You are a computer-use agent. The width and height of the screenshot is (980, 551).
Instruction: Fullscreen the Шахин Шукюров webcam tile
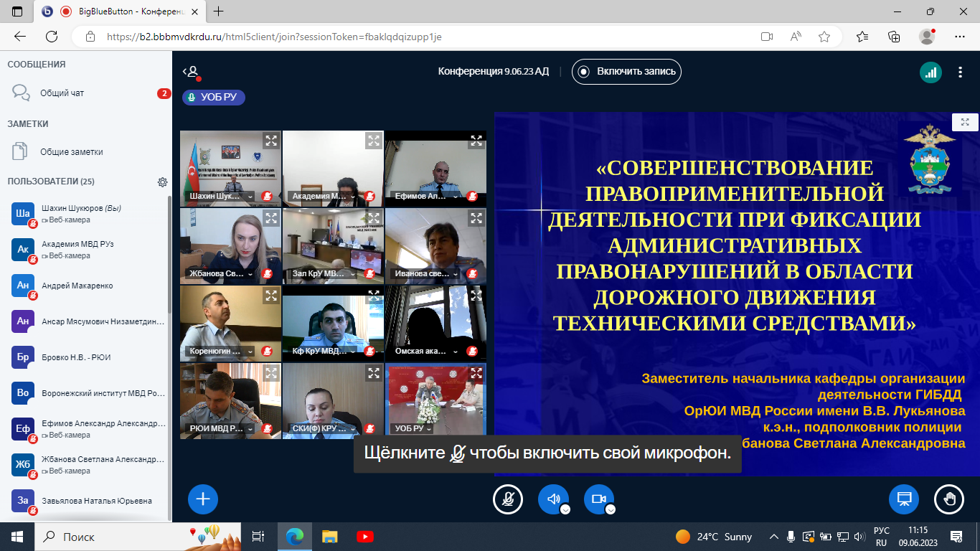click(270, 141)
